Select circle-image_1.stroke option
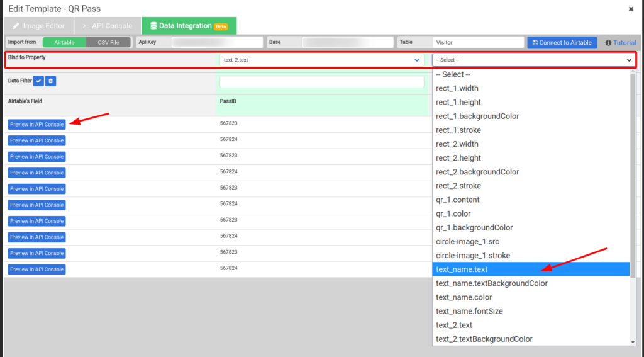Image resolution: width=644 pixels, height=357 pixels. [x=531, y=256]
